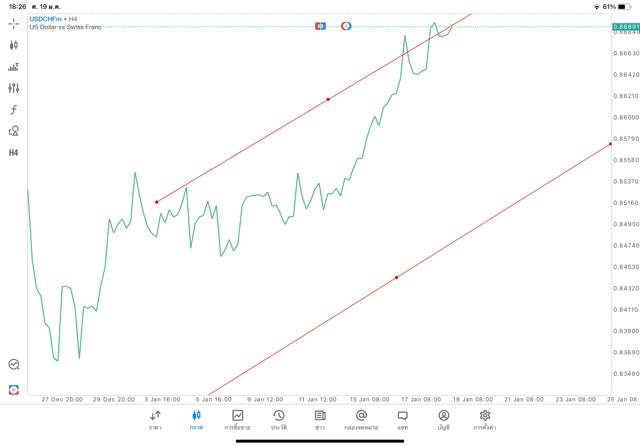Open the กล่องจดหมาย (Mailbox) tab

(x=361, y=419)
